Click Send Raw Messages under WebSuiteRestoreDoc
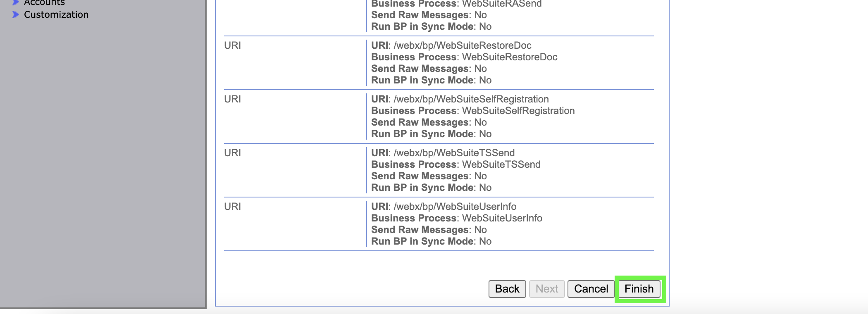The image size is (868, 314). pos(429,69)
